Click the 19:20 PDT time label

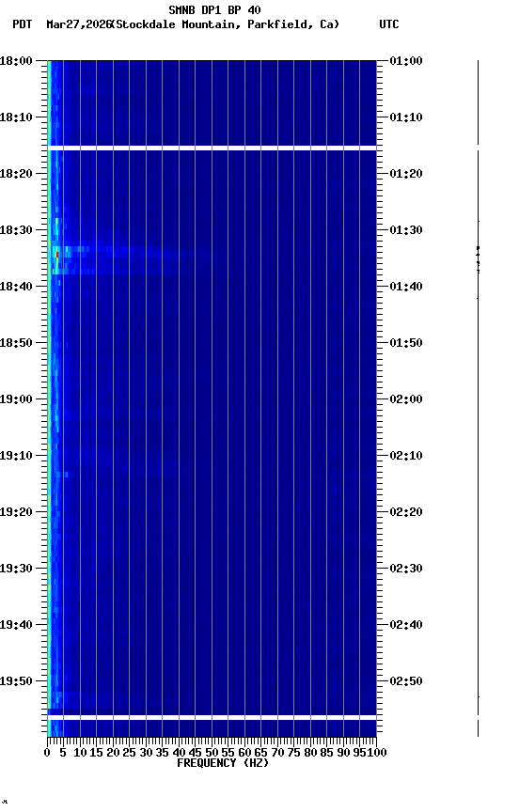(x=16, y=512)
